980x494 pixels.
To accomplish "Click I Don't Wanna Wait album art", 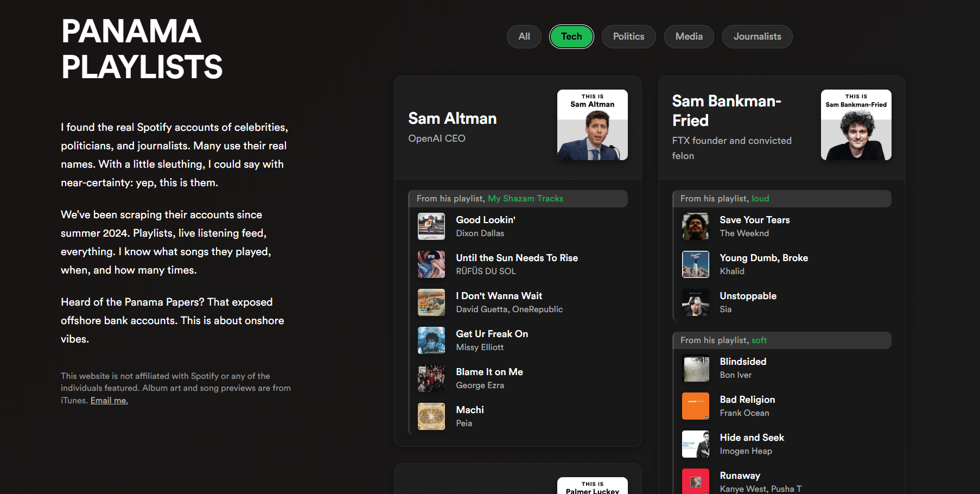I will 431,302.
